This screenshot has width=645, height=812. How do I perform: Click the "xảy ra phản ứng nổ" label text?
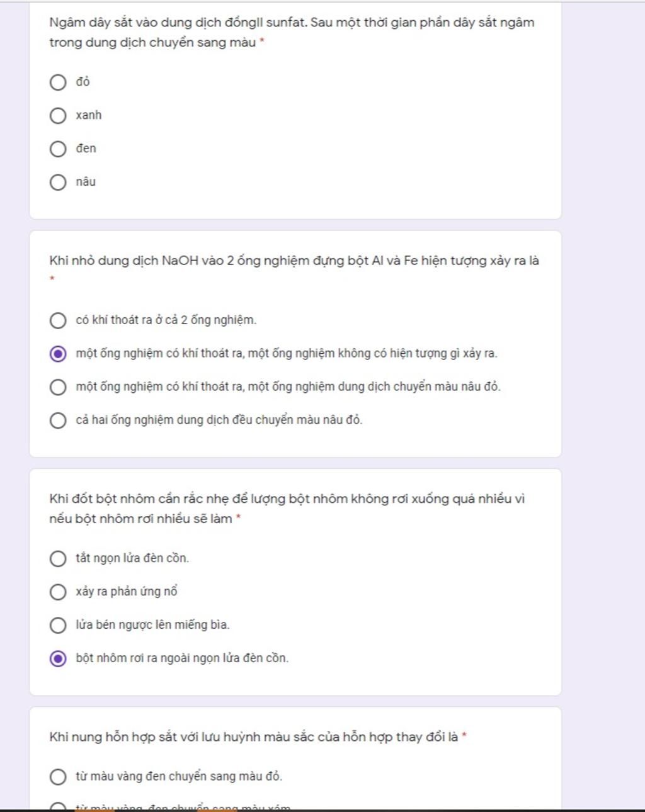tap(127, 592)
